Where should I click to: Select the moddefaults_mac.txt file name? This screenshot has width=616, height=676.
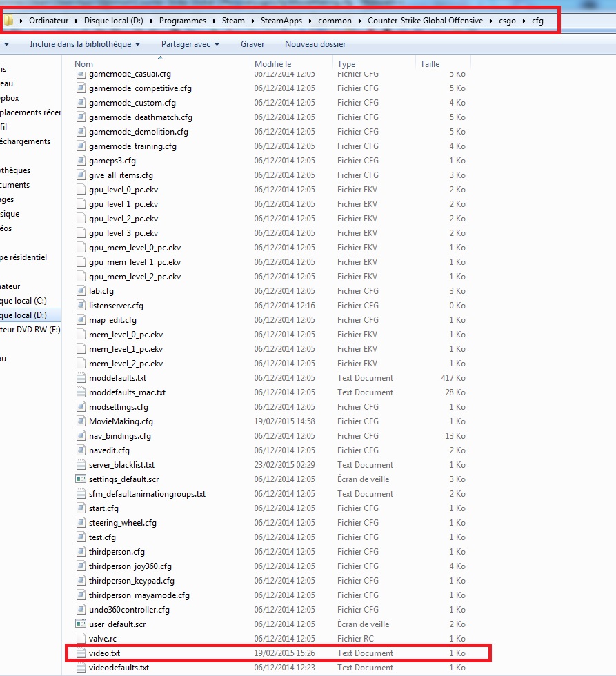tap(127, 392)
